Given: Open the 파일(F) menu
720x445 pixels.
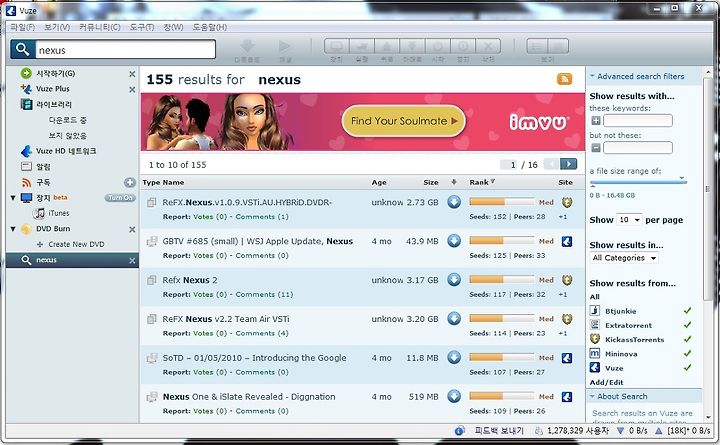Looking at the screenshot, I should click(22, 27).
